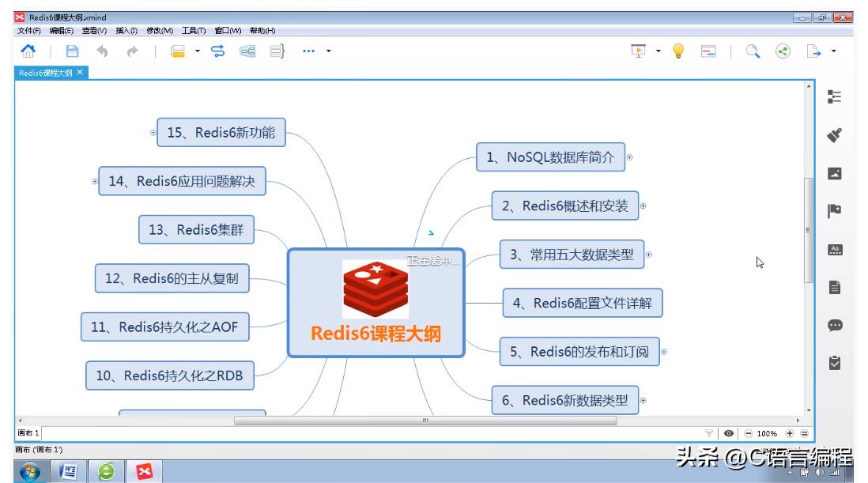Click the Share icon in the toolbar
This screenshot has height=483, width=868.
point(783,51)
